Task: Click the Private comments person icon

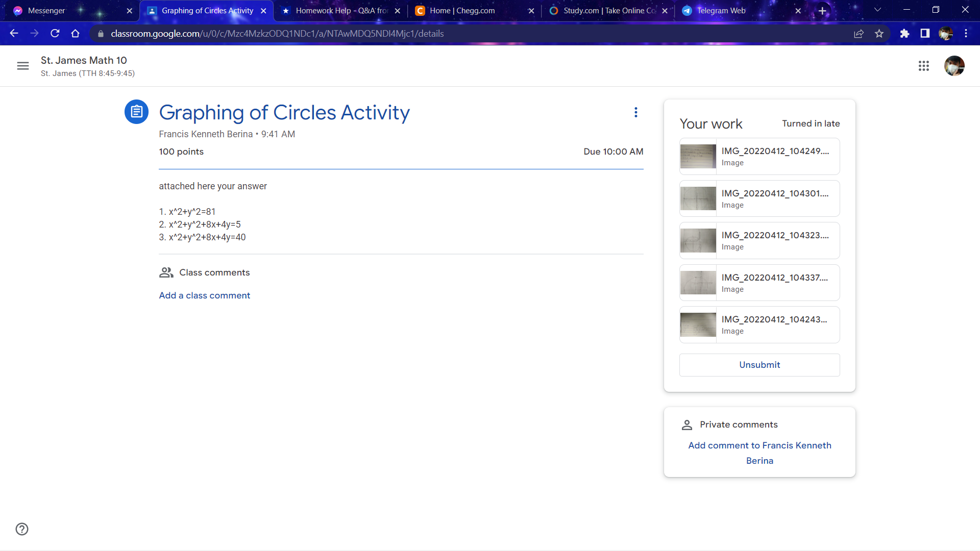Action: pos(687,424)
